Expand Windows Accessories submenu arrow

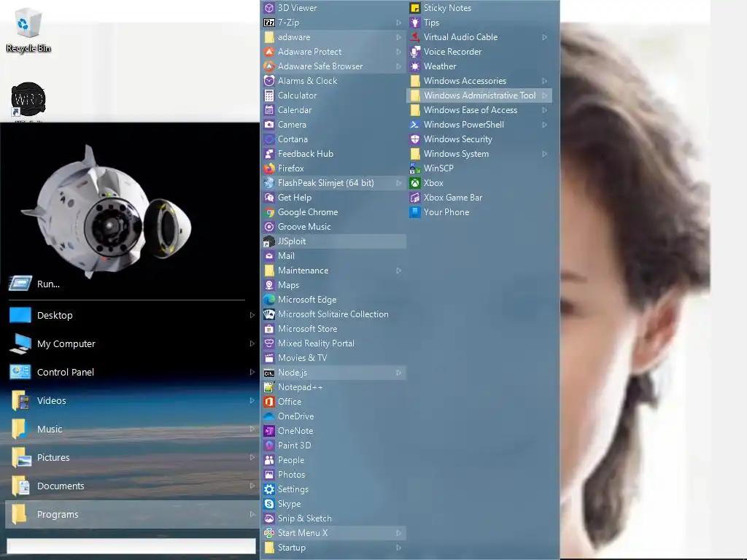click(544, 81)
